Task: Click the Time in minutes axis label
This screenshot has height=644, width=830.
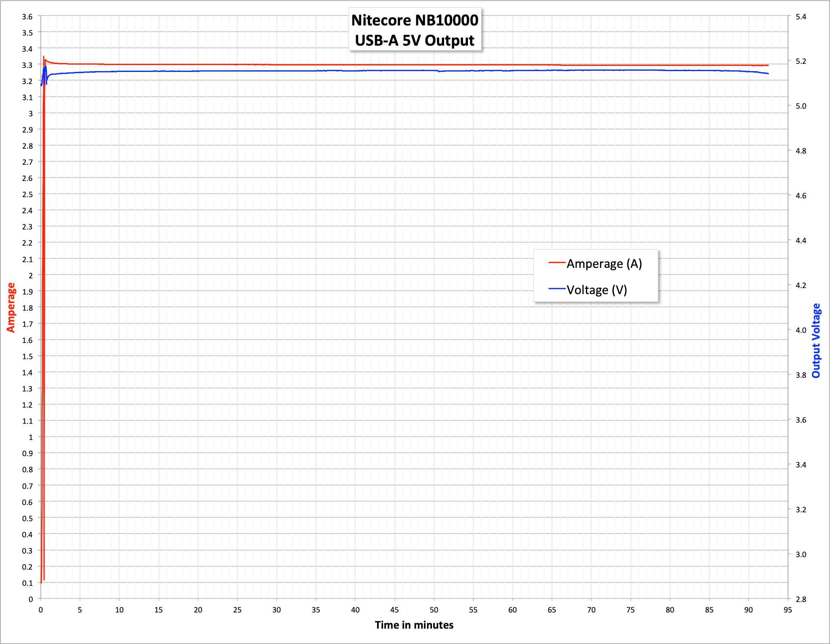Action: click(x=414, y=625)
